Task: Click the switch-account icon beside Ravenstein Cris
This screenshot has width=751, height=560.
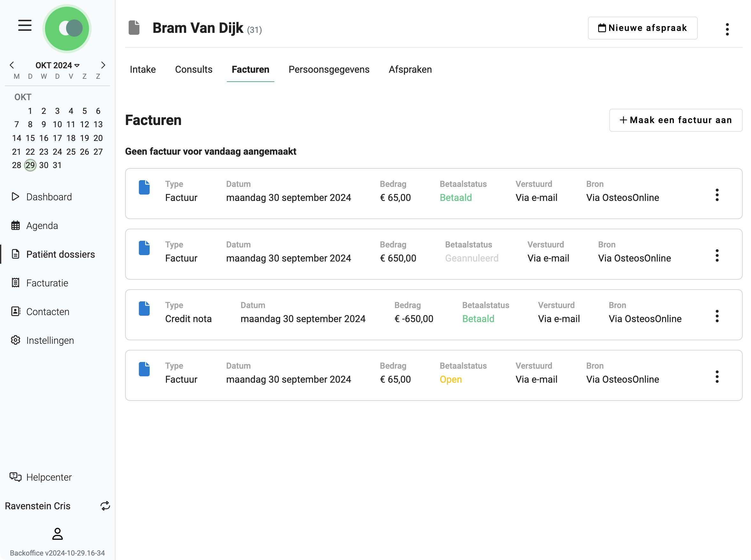Action: click(x=105, y=506)
